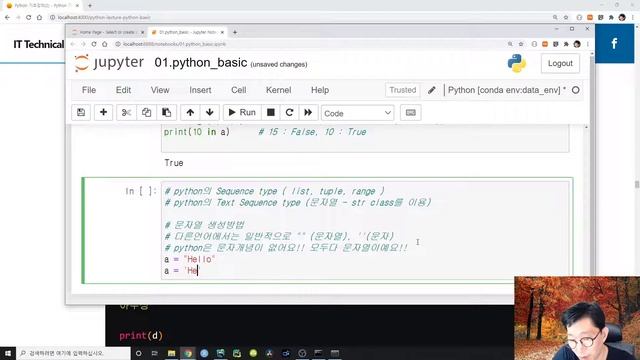Move selected cell down with the arrow icon
This screenshot has height=360, width=640.
pos(210,113)
